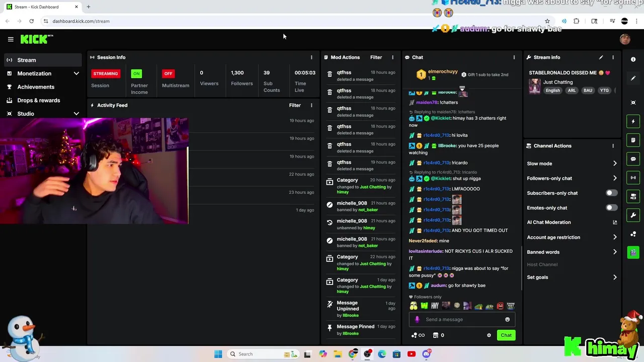Click the focus frame icon in the right rail
Screen dimensions: 644x362
(633, 103)
